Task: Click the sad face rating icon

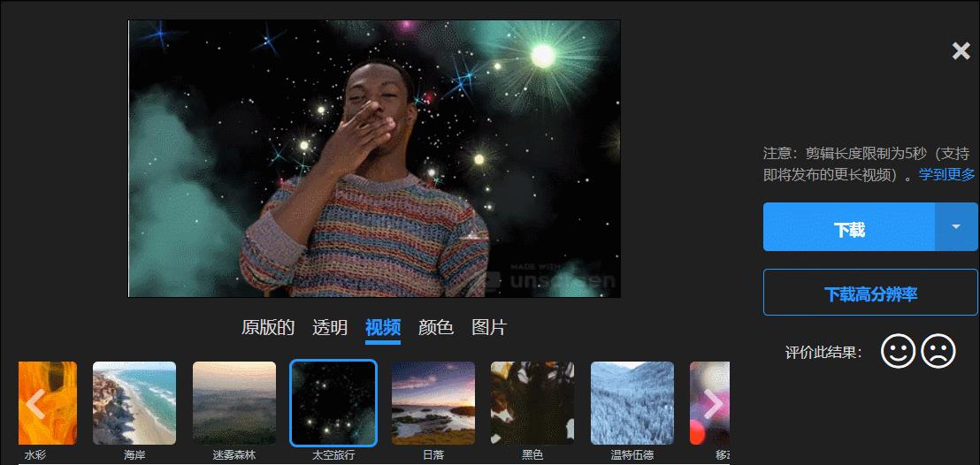Action: tap(938, 351)
